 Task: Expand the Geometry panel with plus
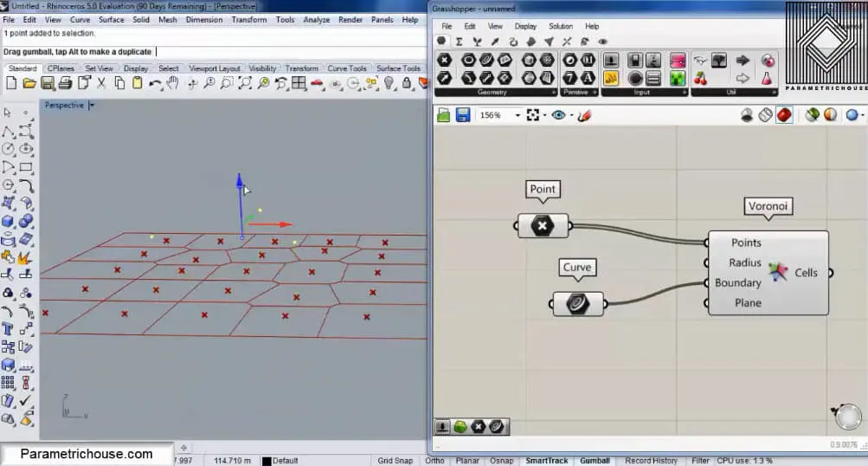coord(554,93)
